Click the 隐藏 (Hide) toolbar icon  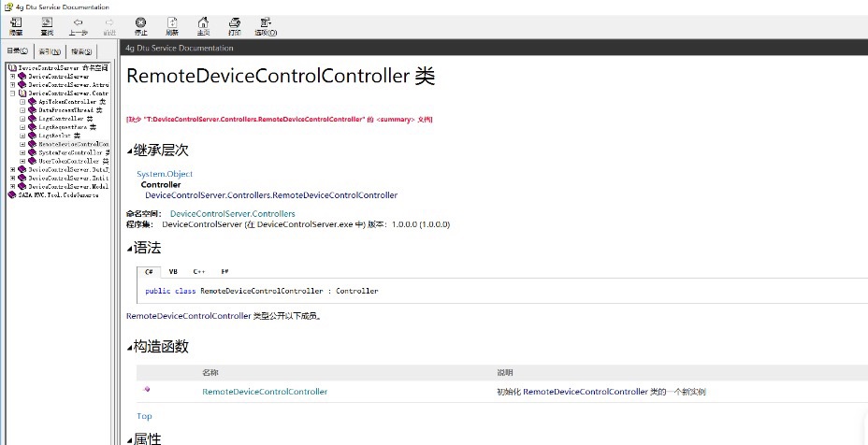(x=17, y=25)
